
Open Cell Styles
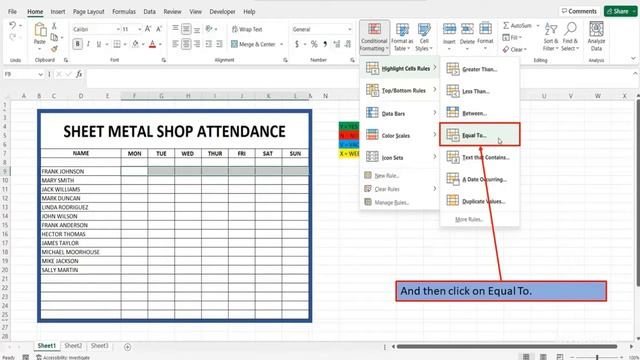pos(424,37)
